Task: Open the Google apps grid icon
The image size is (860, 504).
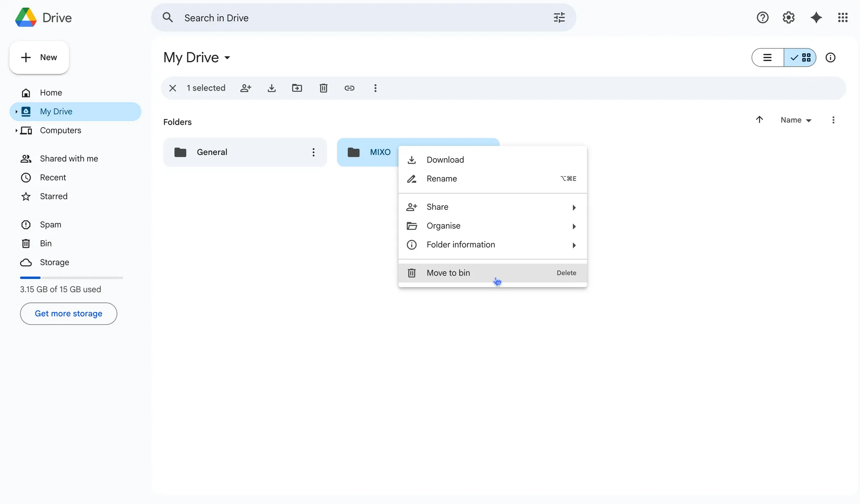Action: point(842,18)
